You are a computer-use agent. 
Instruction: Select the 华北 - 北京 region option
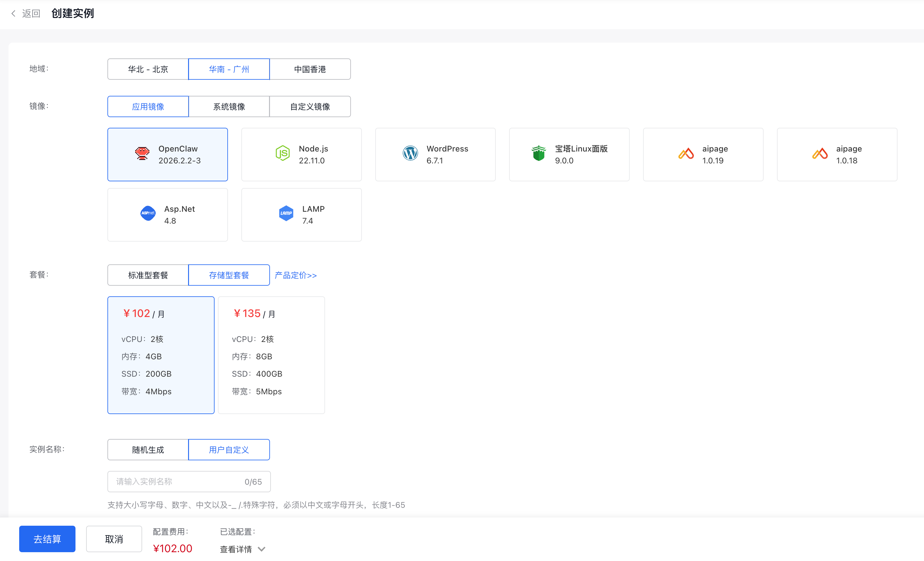click(148, 69)
